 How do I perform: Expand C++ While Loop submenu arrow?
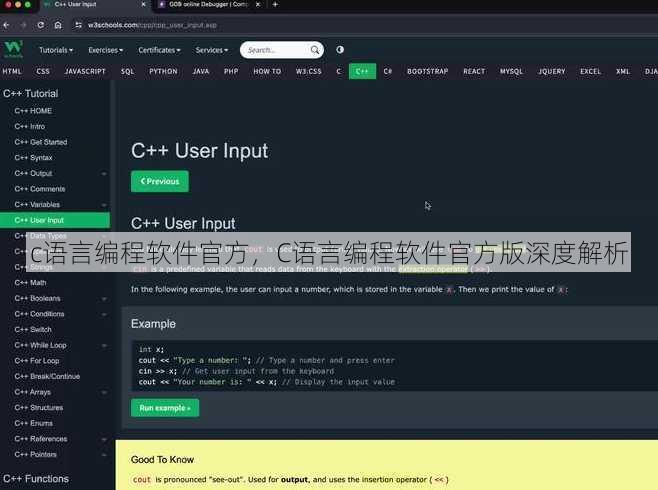click(x=104, y=346)
